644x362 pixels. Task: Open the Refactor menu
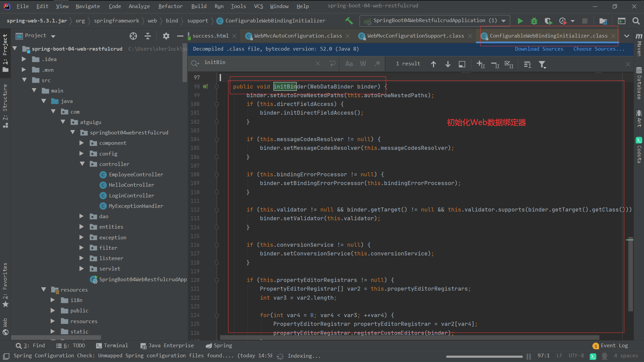click(x=170, y=6)
